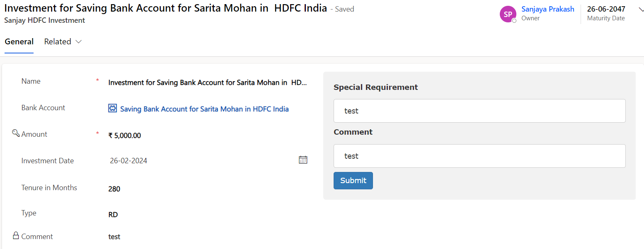
Task: Open the Related dropdown menu
Action: [63, 41]
